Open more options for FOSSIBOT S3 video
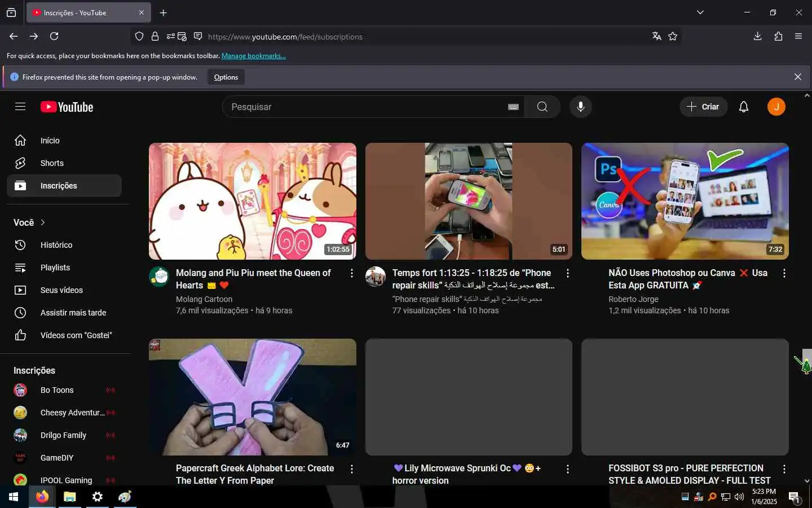Viewport: 812px width, 508px height. 784,469
